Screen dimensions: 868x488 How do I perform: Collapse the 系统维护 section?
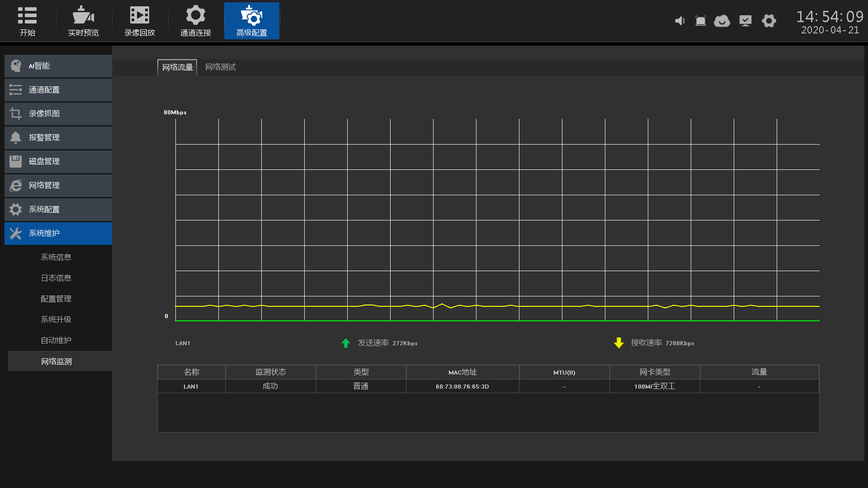(x=58, y=234)
